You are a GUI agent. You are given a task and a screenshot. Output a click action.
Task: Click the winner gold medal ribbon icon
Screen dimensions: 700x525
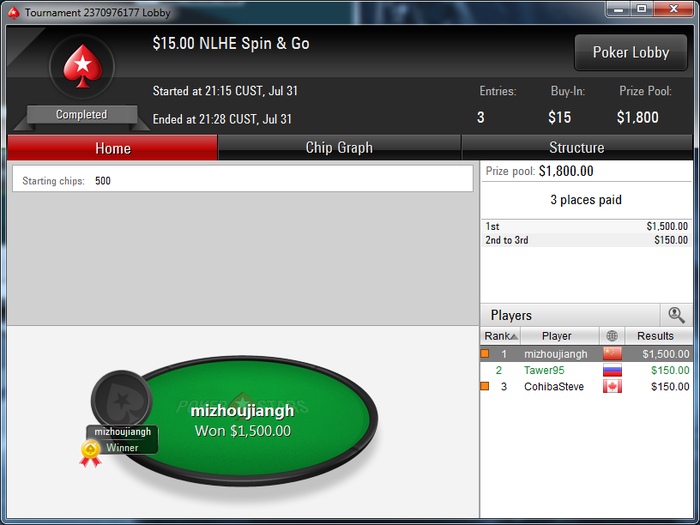point(90,453)
